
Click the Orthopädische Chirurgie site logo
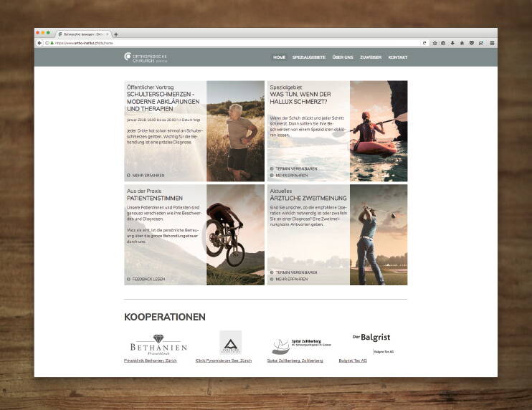[146, 57]
